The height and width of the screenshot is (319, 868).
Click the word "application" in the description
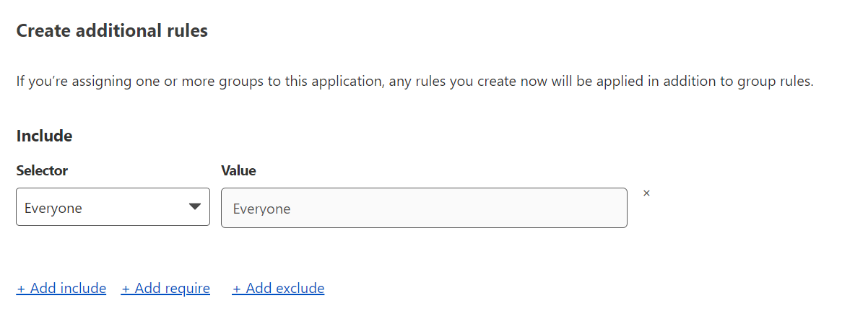343,82
